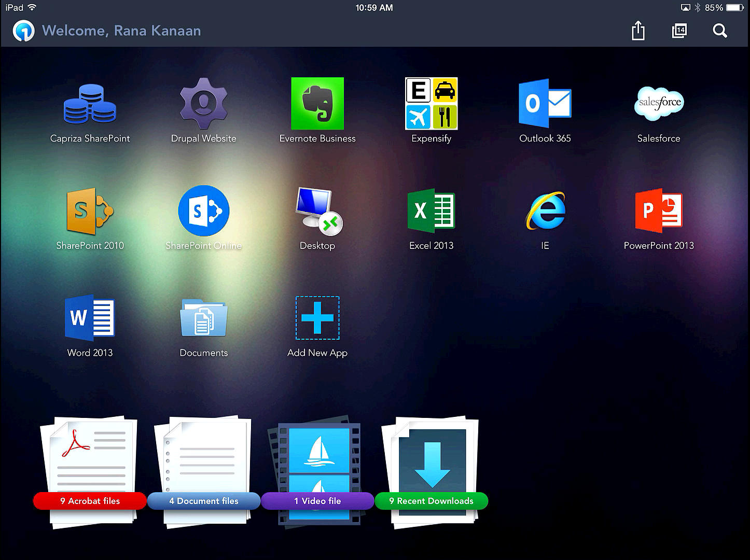Open SharePoint 2010
This screenshot has height=560, width=750.
(90, 211)
